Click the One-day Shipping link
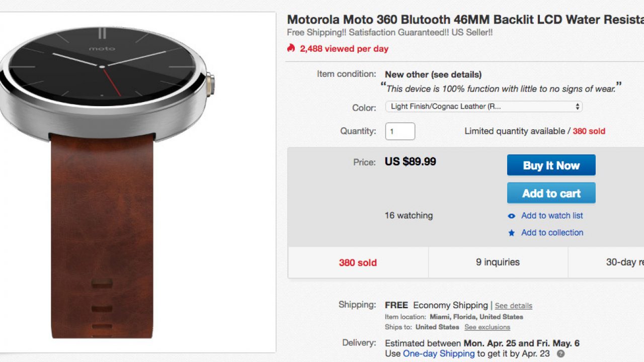 439,353
